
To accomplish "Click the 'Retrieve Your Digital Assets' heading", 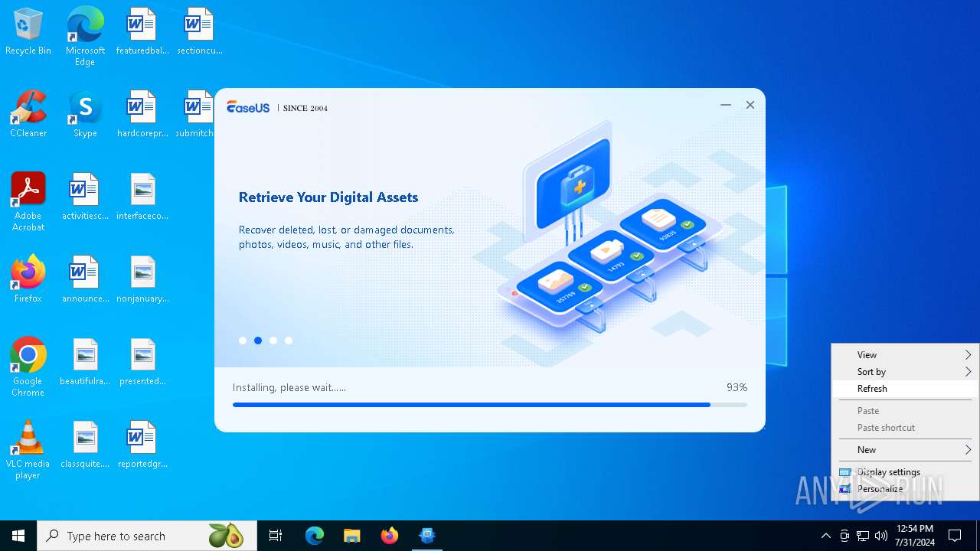I will pyautogui.click(x=328, y=197).
